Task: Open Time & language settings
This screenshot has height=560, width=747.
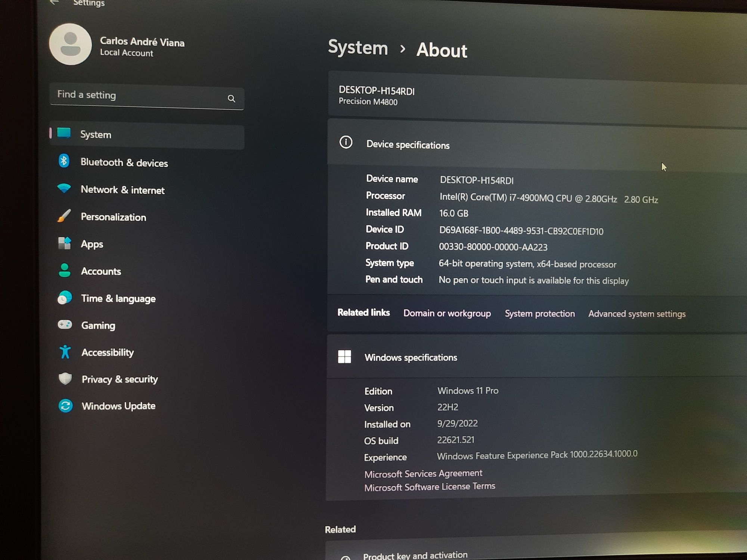Action: [x=147, y=298]
